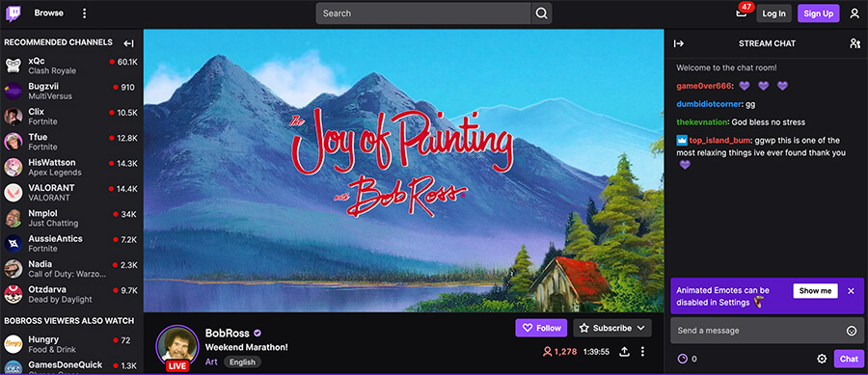
Task: Open the more options menu beside Browse
Action: tap(84, 13)
